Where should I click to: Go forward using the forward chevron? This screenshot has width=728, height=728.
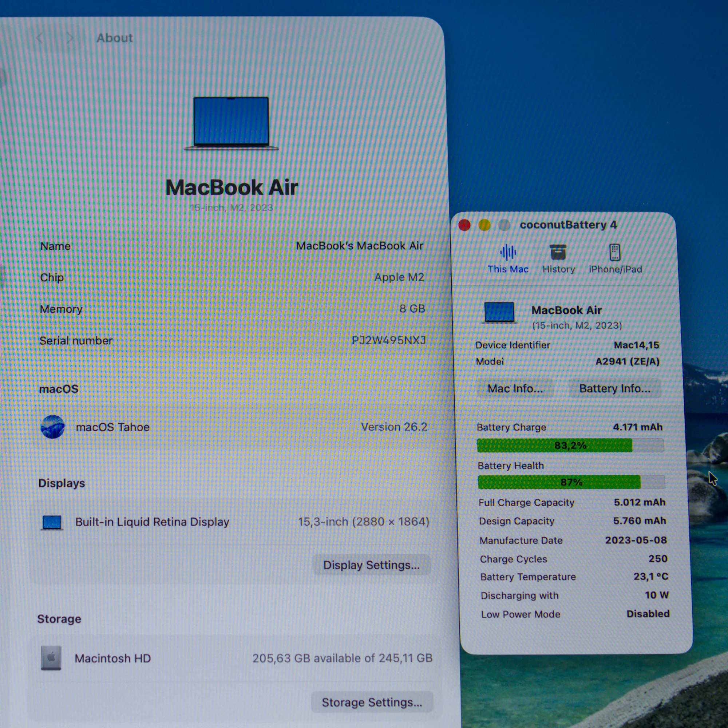[x=70, y=38]
